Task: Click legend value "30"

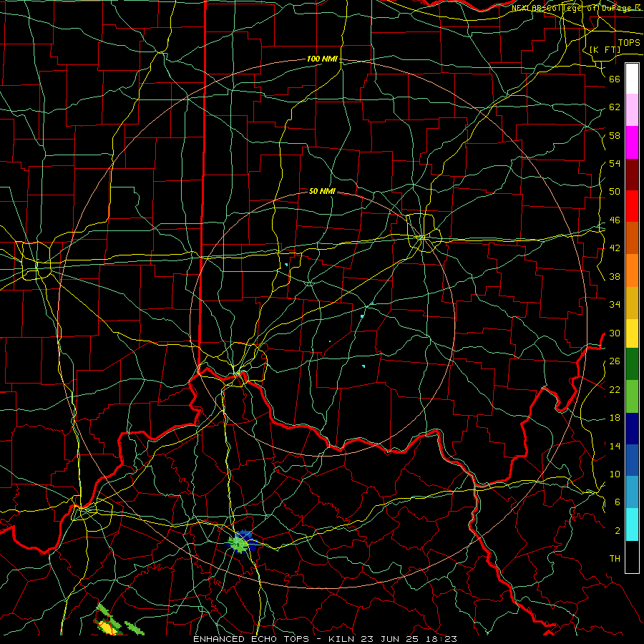Action: tap(615, 333)
